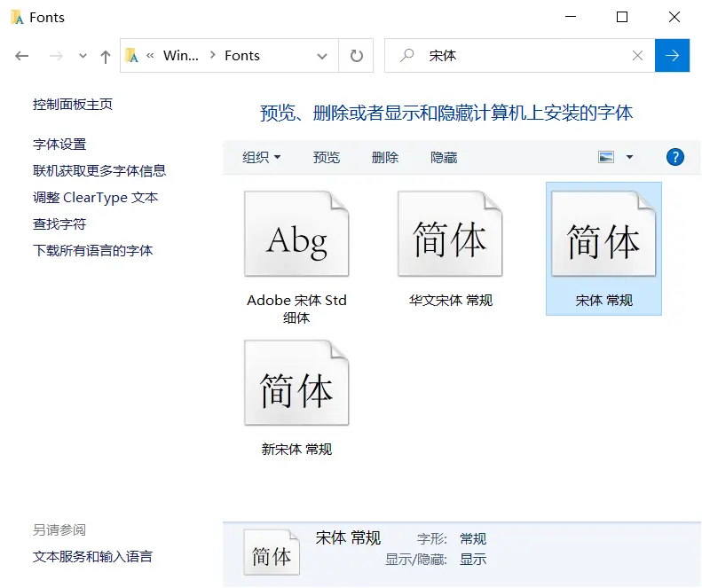Click the 显示/隐藏 value 显示

(473, 559)
